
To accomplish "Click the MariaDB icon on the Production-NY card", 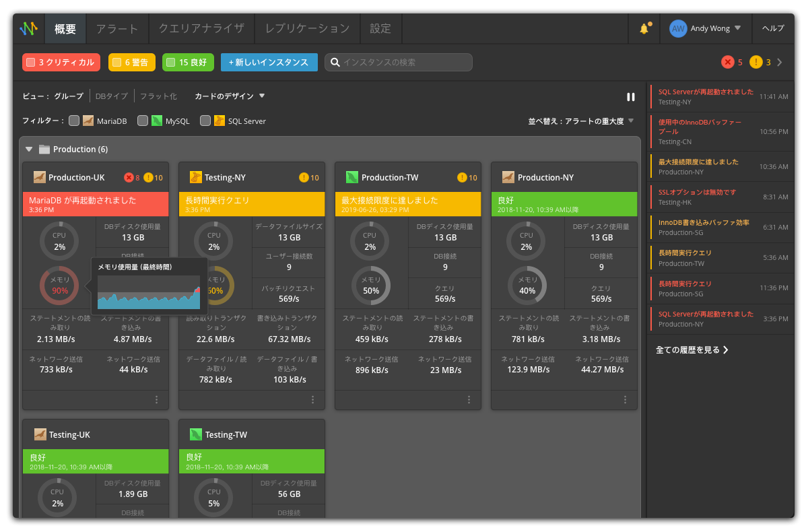I will click(x=508, y=177).
